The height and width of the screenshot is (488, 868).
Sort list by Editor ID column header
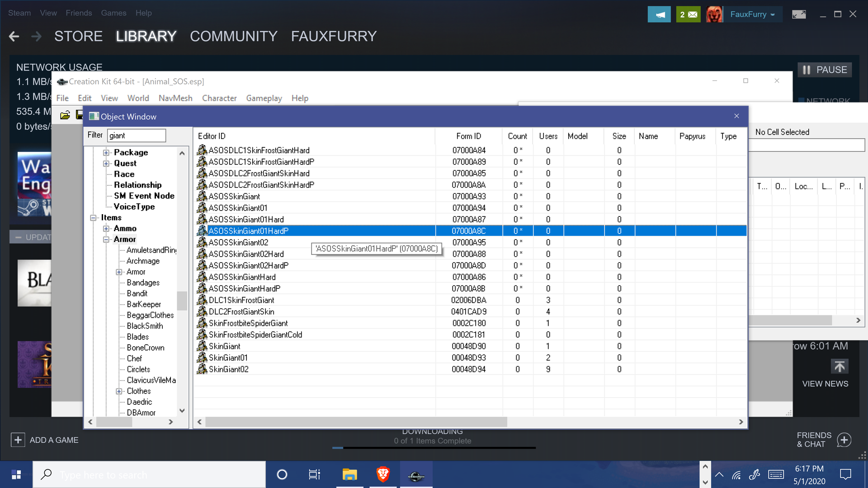click(315, 136)
